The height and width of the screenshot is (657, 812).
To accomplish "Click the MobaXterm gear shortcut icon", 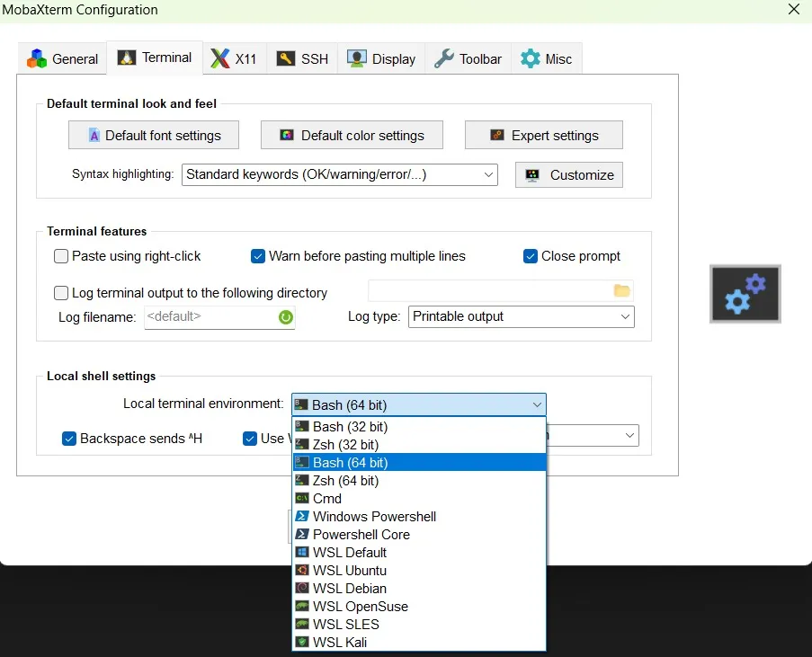I will coord(745,293).
